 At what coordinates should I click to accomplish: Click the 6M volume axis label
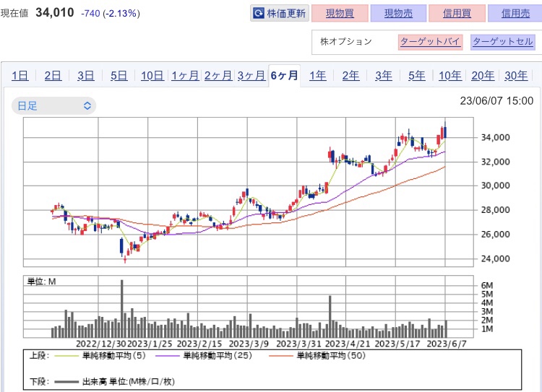487,286
